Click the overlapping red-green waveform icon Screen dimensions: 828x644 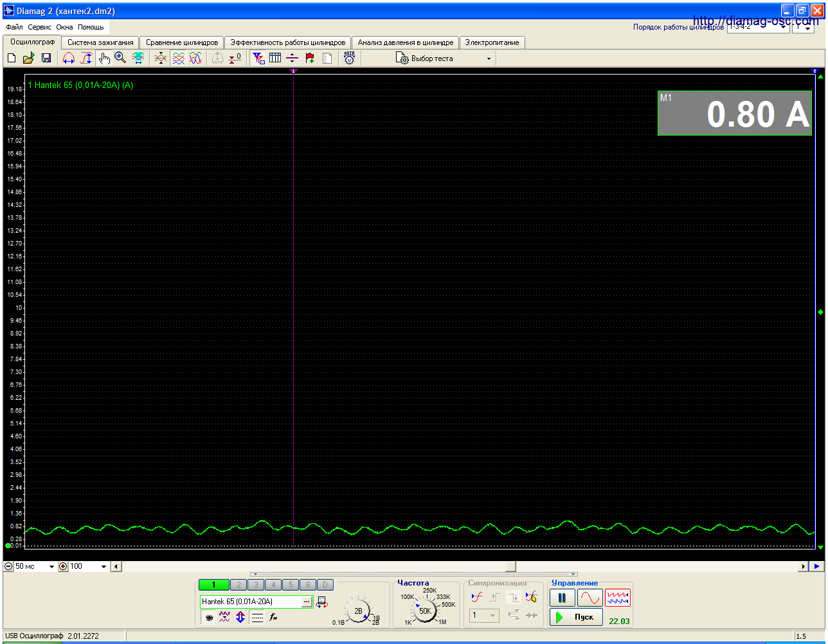[x=161, y=58]
